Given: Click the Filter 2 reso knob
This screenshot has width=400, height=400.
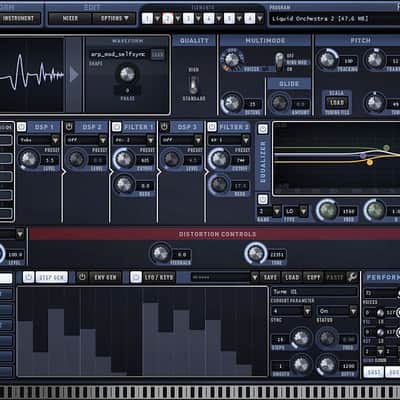Looking at the screenshot, I should (219, 184).
